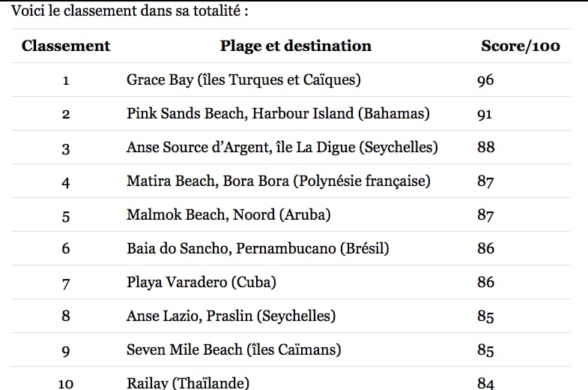Select the Grace Bay beach entry
The image size is (588, 390).
click(243, 79)
